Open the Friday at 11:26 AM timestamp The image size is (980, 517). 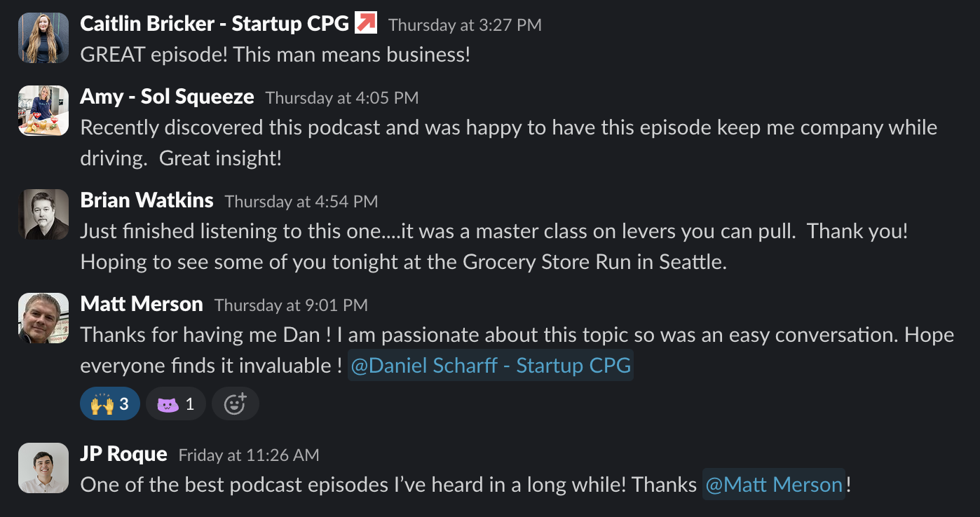tap(249, 455)
